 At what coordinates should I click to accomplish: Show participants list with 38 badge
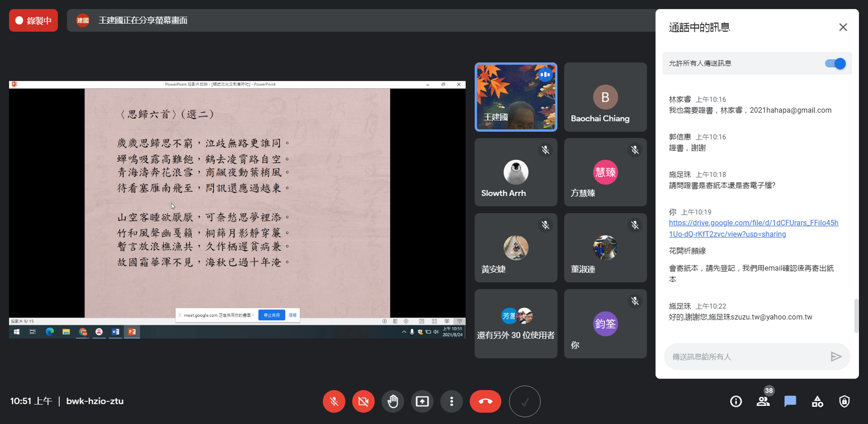click(763, 401)
